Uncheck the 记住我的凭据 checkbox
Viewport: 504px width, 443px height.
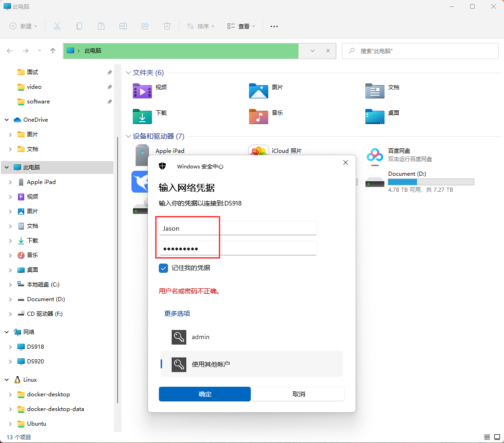tap(163, 268)
